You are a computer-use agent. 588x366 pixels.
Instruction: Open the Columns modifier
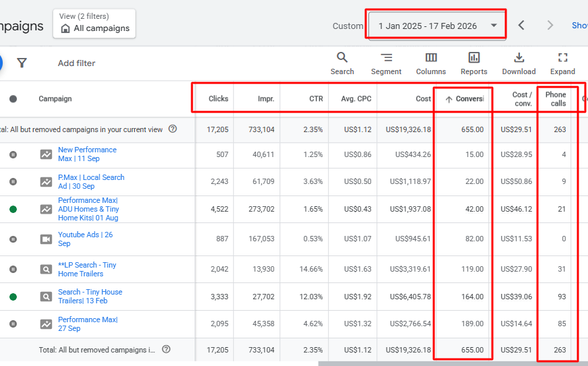point(431,63)
